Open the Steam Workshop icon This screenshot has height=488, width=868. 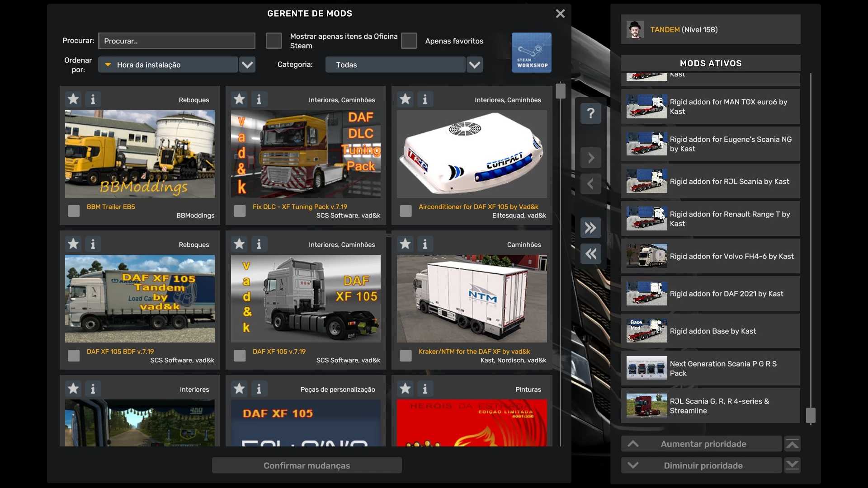tap(531, 52)
